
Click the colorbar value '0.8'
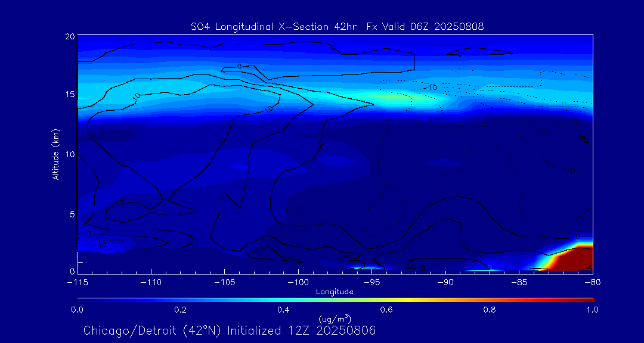pos(490,310)
